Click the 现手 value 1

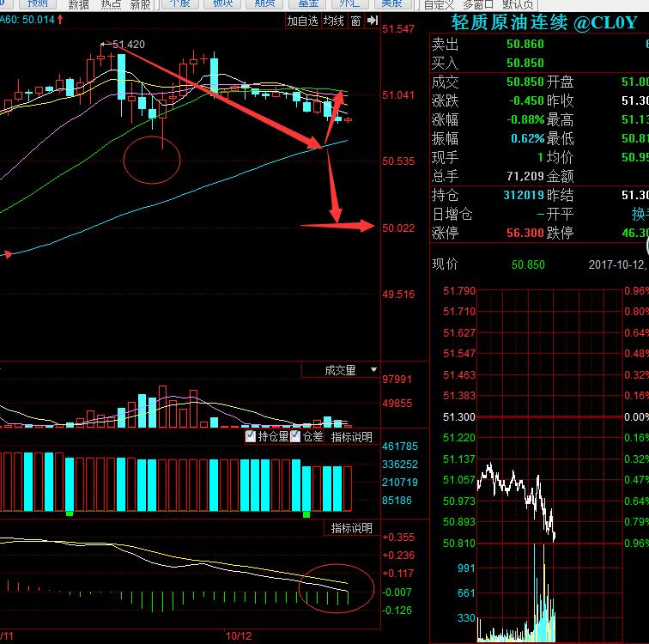[540, 157]
